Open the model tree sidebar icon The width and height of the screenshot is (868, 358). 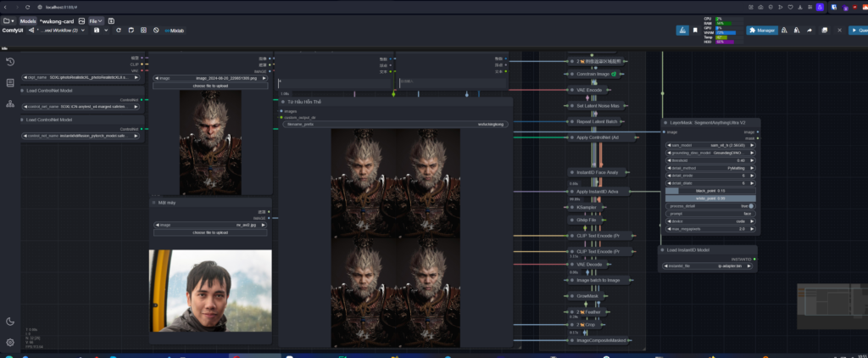[x=10, y=103]
